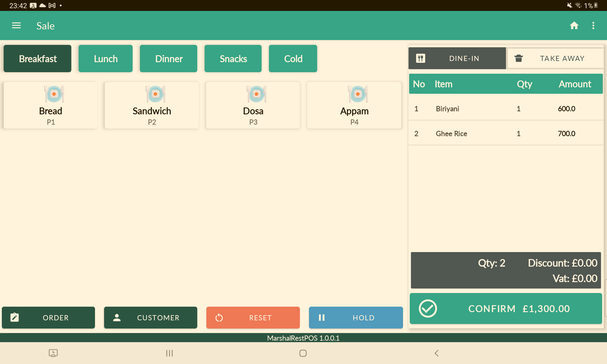The image size is (607, 364).
Task: Open the Cold category
Action: coord(293,58)
